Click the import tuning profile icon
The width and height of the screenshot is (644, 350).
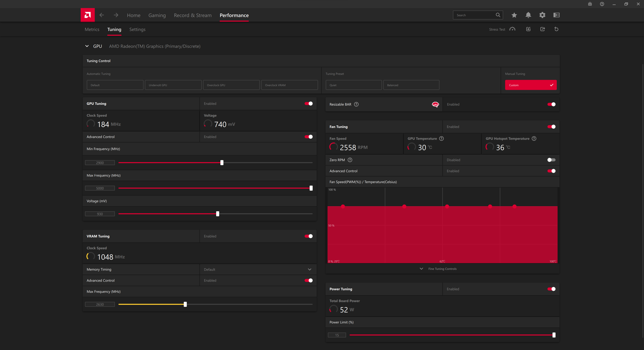(528, 29)
